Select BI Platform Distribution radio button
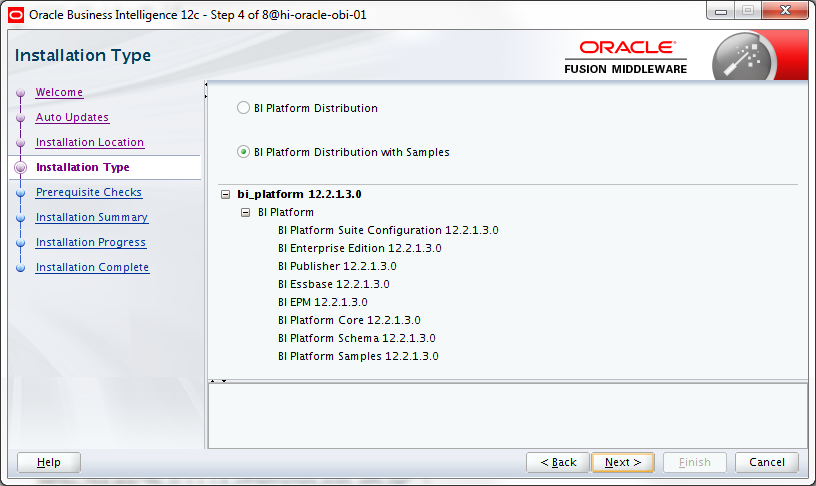 (243, 108)
